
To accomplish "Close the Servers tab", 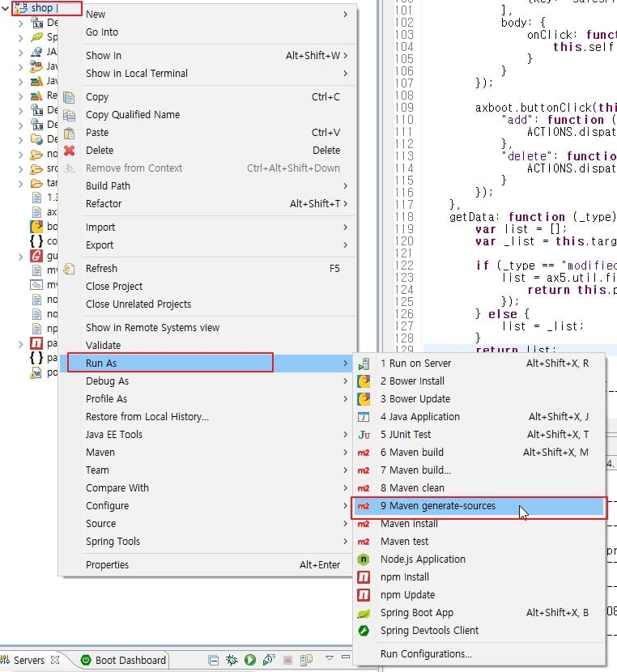I will click(x=55, y=660).
